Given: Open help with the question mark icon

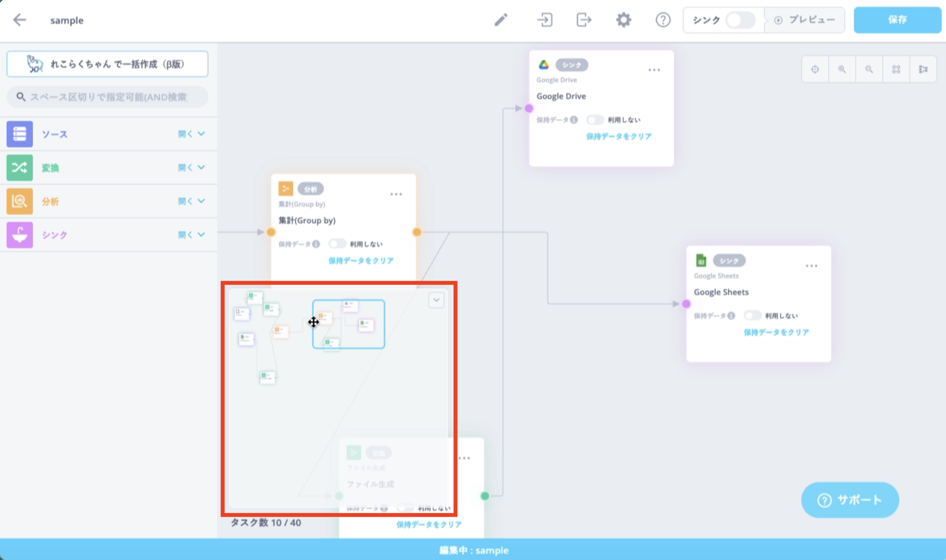Looking at the screenshot, I should [663, 20].
